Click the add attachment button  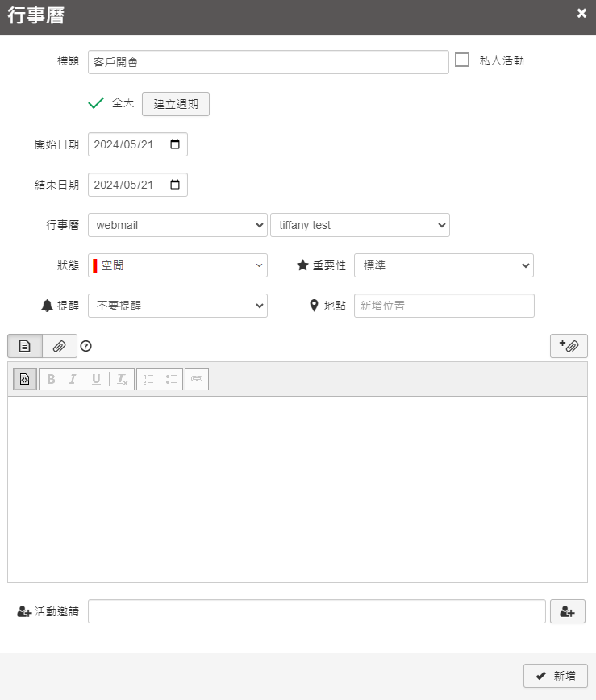[569, 346]
